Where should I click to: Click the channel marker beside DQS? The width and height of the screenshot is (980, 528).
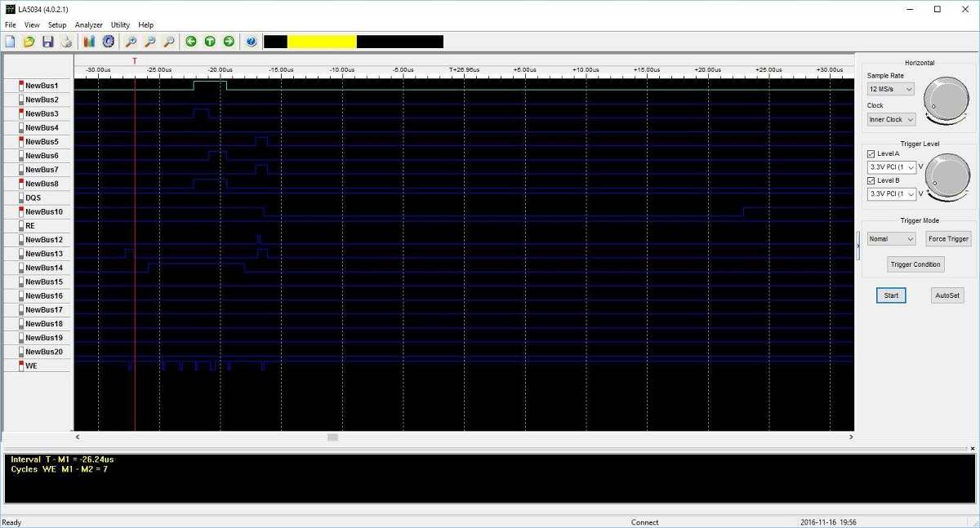click(x=21, y=197)
